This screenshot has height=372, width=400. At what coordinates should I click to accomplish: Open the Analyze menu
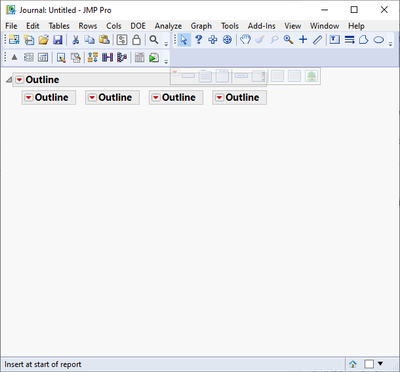168,26
